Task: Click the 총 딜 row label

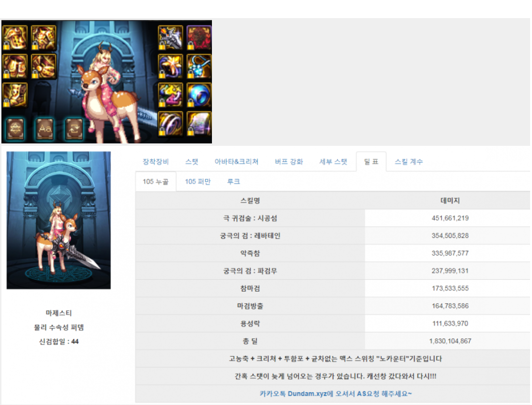Action: click(251, 341)
